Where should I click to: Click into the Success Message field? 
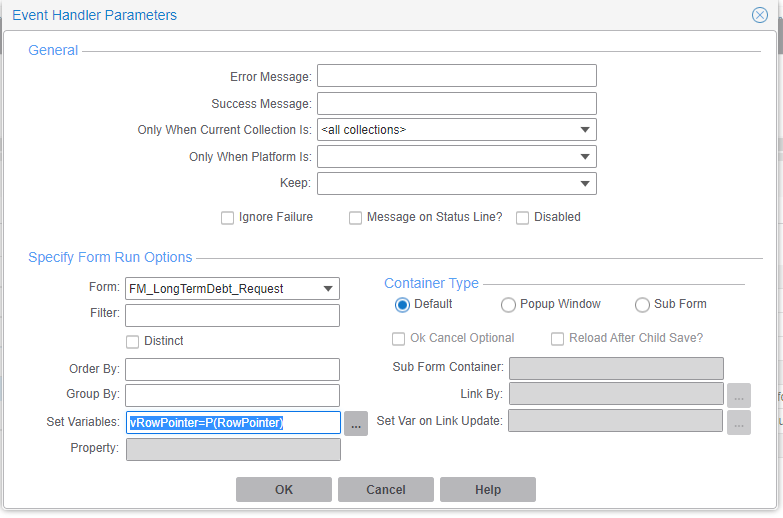click(457, 103)
